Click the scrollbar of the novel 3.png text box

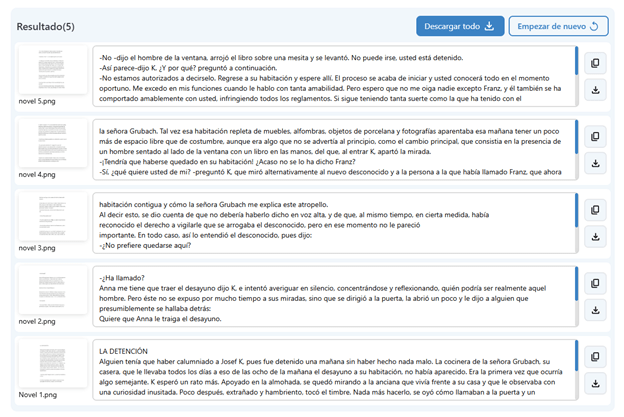(x=576, y=210)
